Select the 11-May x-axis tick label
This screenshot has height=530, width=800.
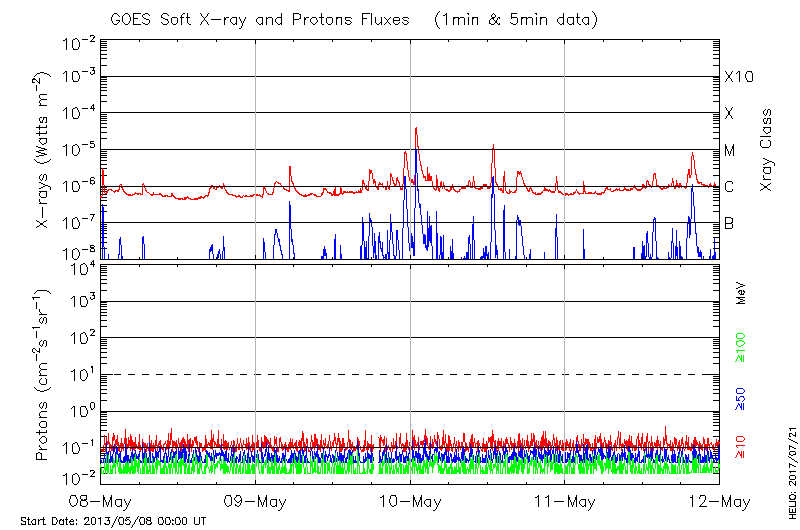[x=565, y=500]
